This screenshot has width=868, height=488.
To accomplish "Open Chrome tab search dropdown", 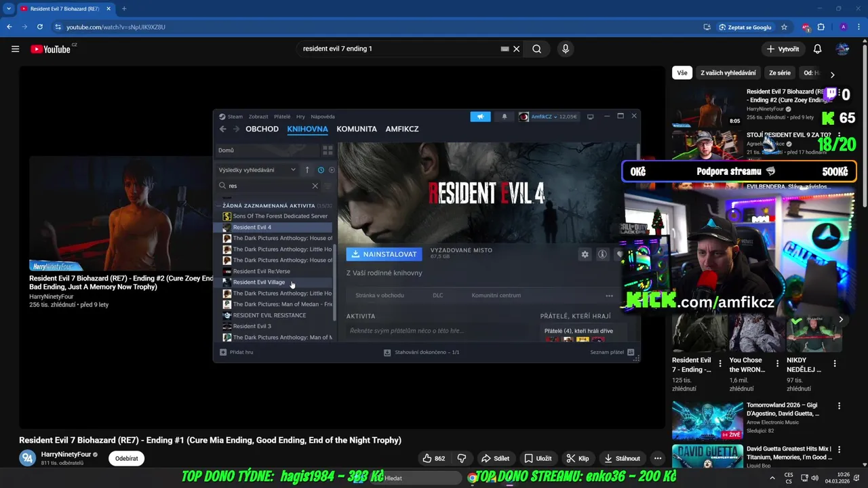I will pyautogui.click(x=9, y=8).
